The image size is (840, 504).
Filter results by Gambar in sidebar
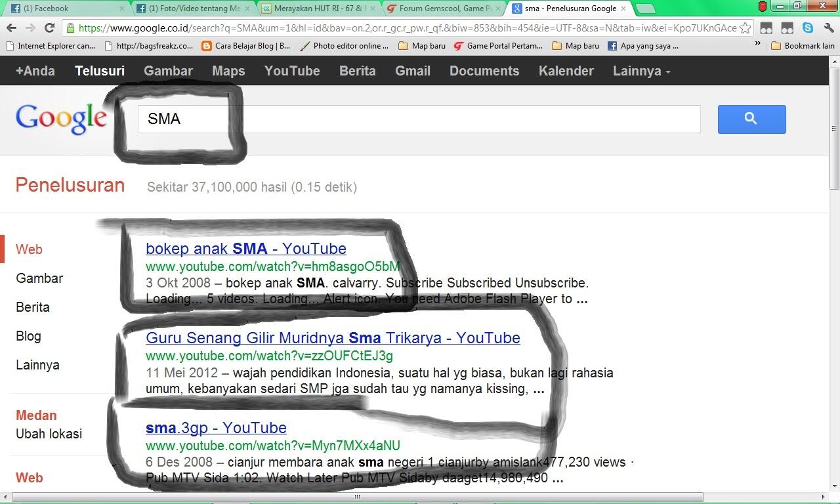(x=39, y=278)
